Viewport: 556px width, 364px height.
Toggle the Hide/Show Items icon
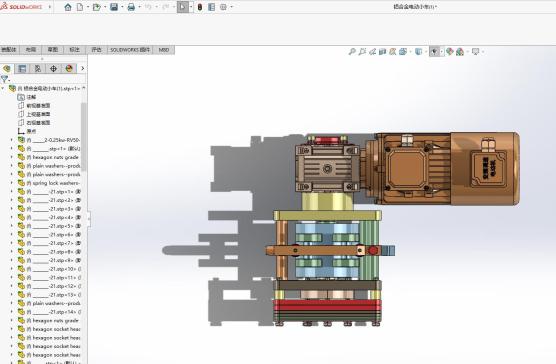(434, 52)
